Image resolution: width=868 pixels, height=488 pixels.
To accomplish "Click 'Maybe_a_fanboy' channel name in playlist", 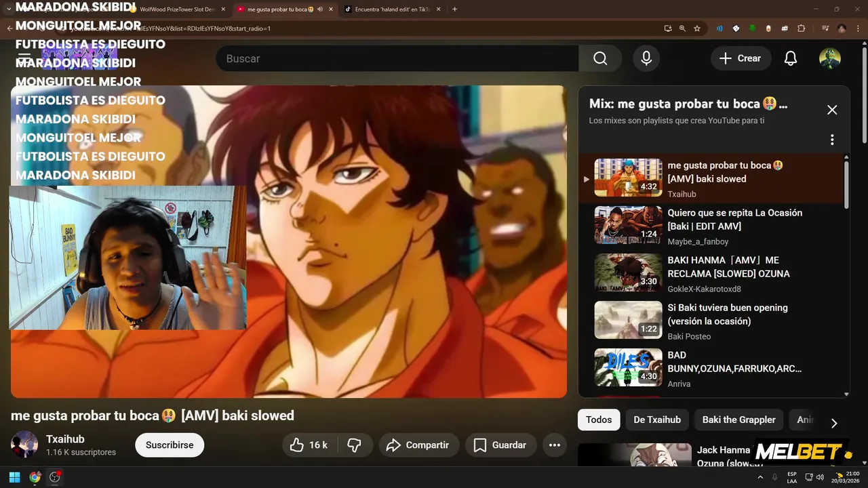I will (x=698, y=241).
